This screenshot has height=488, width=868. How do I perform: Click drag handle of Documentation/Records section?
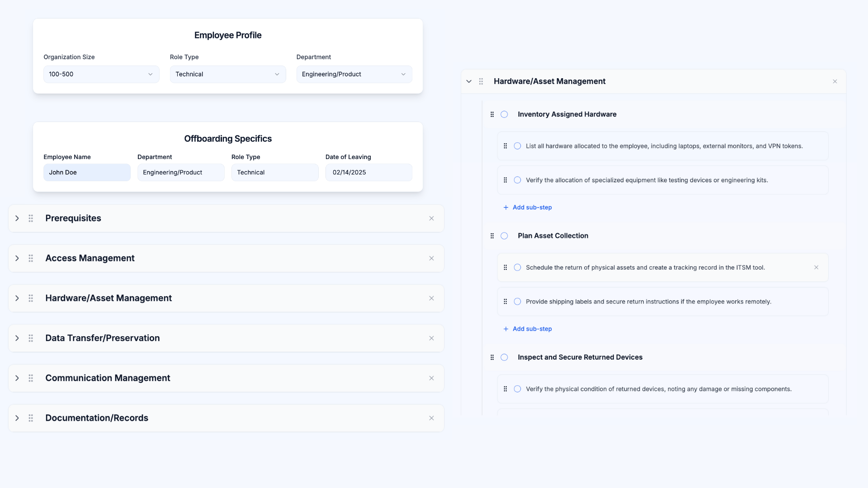(31, 418)
